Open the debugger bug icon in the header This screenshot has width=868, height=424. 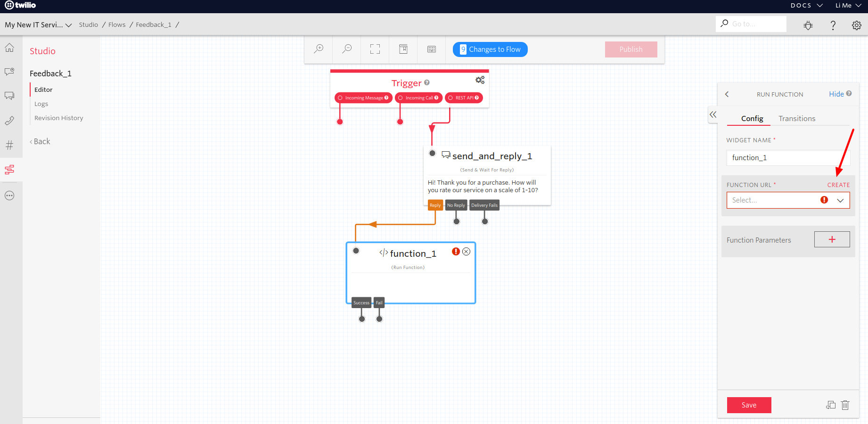[x=808, y=25]
